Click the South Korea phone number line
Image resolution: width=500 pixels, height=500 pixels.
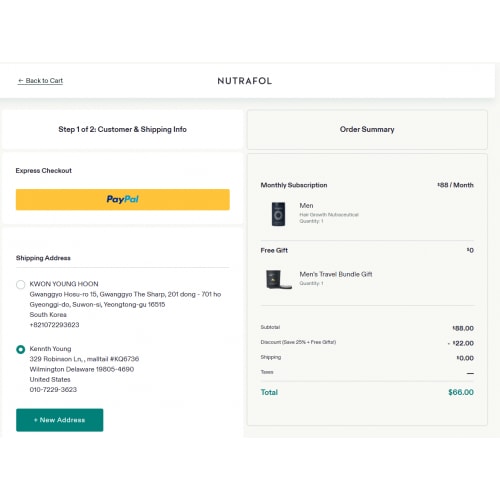coord(54,325)
